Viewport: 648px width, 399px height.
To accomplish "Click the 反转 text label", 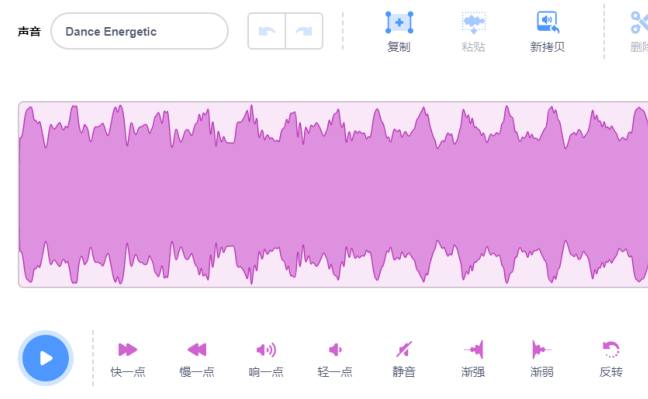I will (x=611, y=372).
